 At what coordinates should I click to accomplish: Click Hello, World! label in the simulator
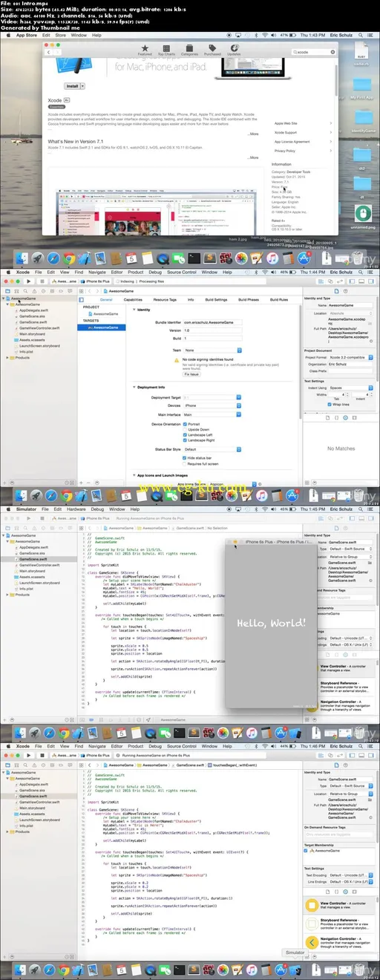coord(271,621)
